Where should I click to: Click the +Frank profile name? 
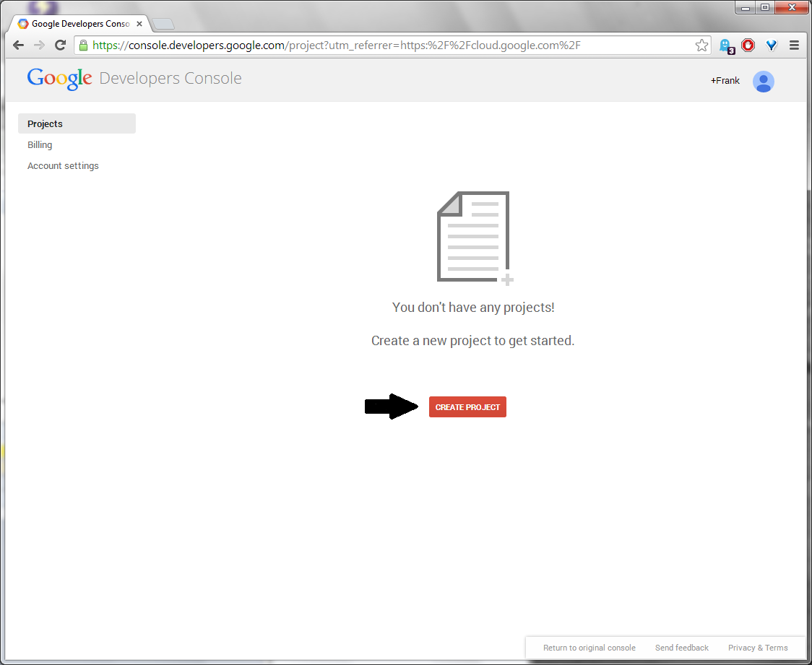pyautogui.click(x=725, y=81)
